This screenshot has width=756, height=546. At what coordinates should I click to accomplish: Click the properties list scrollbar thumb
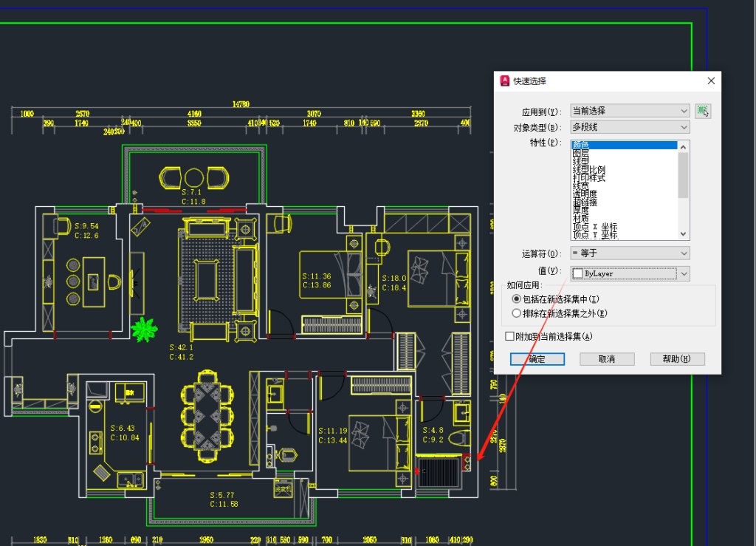coord(683,175)
